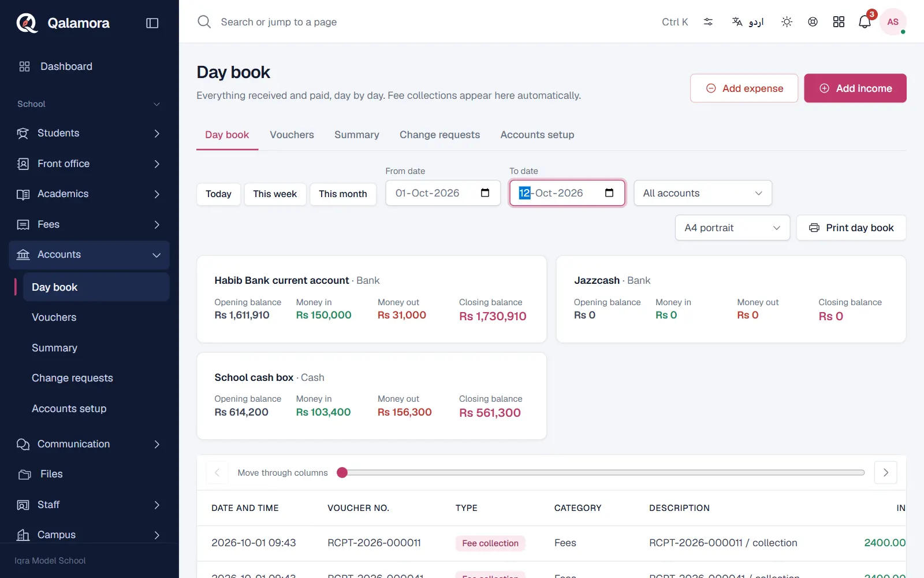The width and height of the screenshot is (924, 578).
Task: Switch to the Change requests tab
Action: pyautogui.click(x=439, y=135)
